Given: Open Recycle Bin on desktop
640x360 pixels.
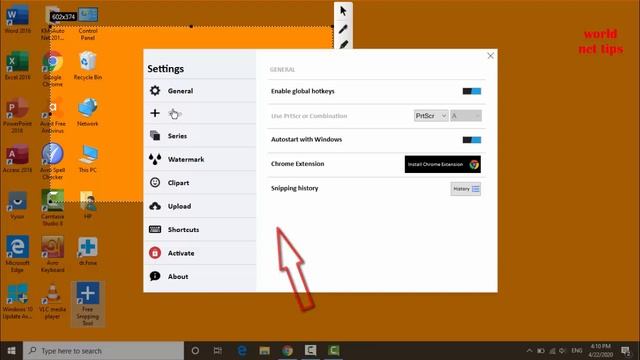Looking at the screenshot, I should 88,65.
